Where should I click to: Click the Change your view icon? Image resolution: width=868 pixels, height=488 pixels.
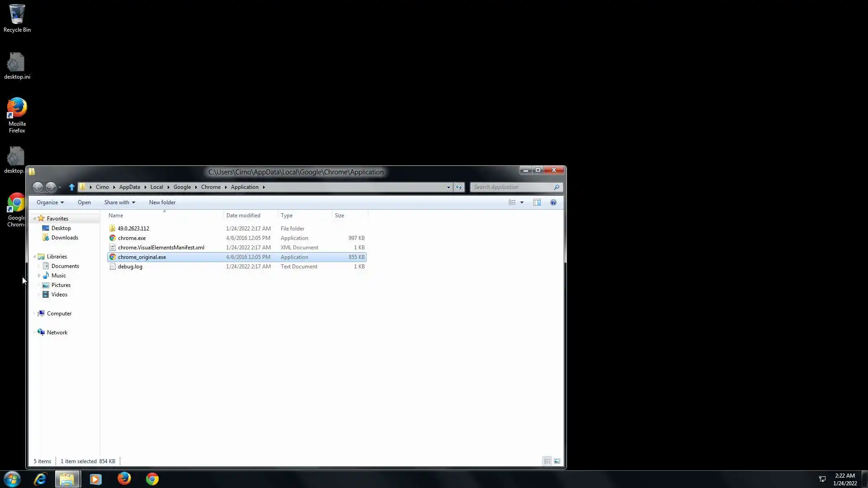[512, 202]
